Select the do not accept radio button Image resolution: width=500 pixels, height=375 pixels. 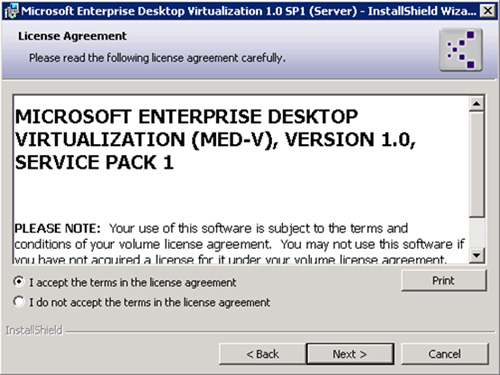click(x=19, y=302)
